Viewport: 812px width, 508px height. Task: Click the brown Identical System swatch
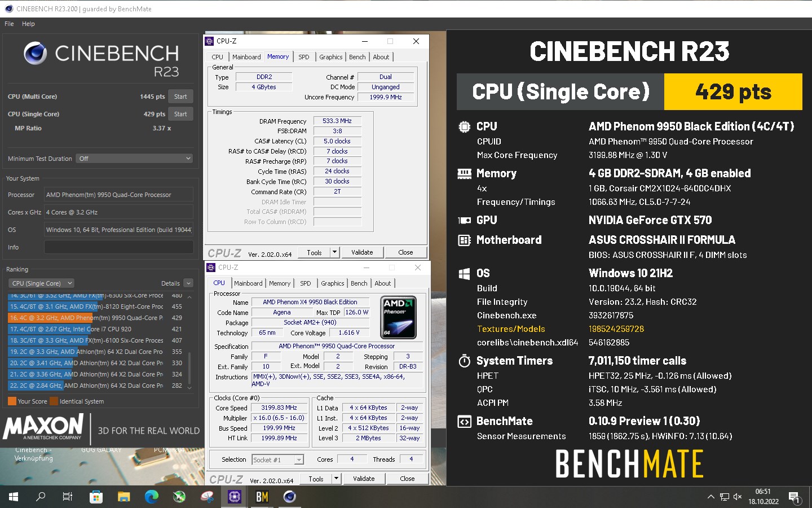[54, 401]
